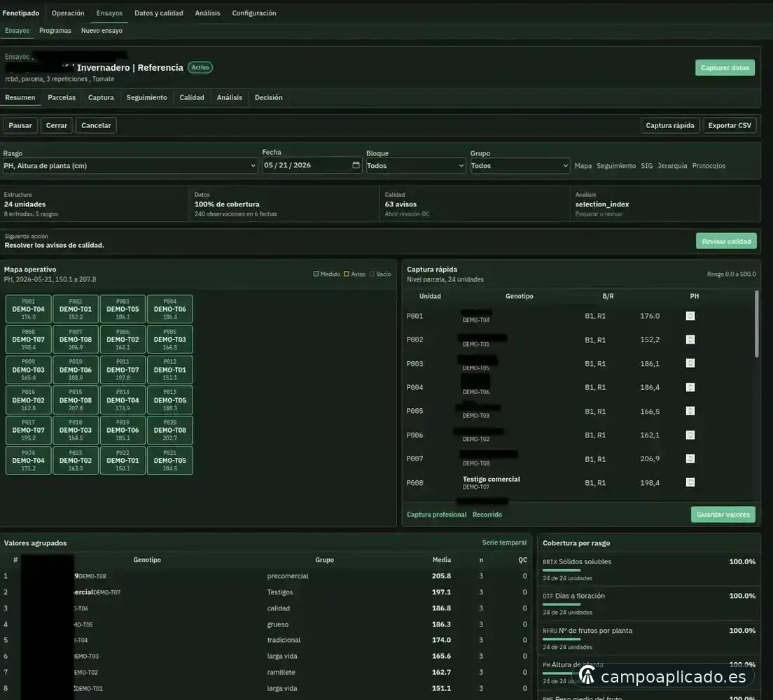Open the SIG link
The height and width of the screenshot is (700, 773).
pos(647,166)
